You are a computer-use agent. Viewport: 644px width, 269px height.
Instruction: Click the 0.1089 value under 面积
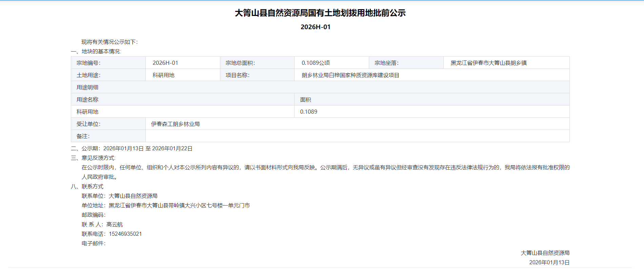tap(308, 112)
